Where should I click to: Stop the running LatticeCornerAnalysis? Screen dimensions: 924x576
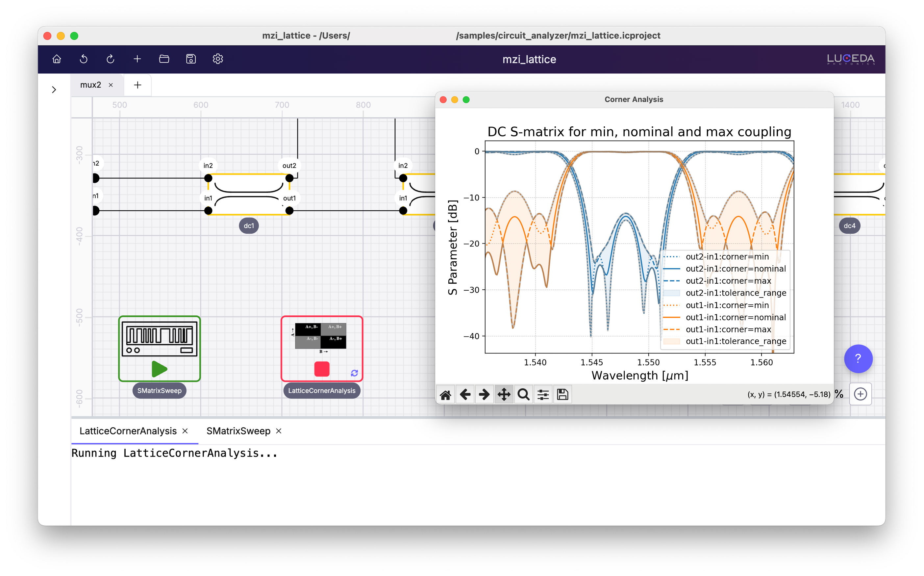coord(322,369)
